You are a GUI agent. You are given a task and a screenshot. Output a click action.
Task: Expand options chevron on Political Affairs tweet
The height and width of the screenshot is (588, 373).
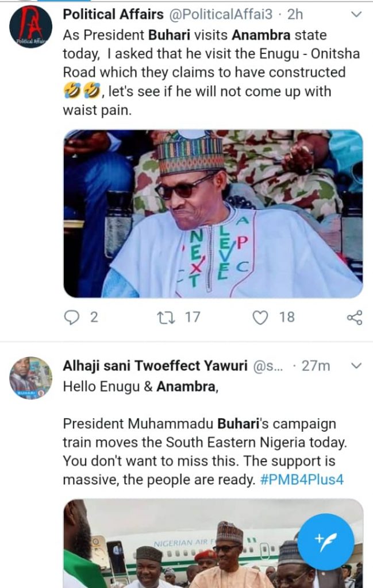click(x=356, y=14)
